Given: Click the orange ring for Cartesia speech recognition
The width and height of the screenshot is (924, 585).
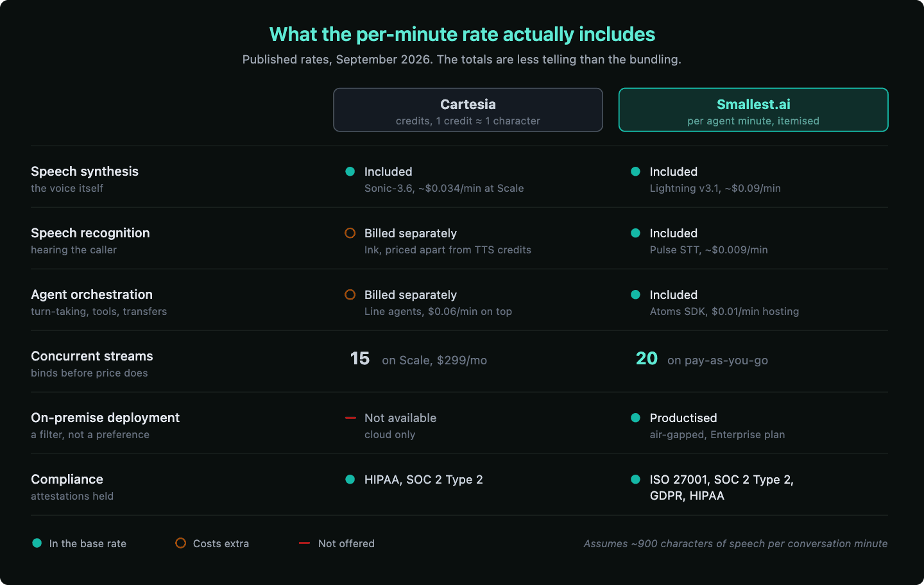Looking at the screenshot, I should (x=350, y=233).
